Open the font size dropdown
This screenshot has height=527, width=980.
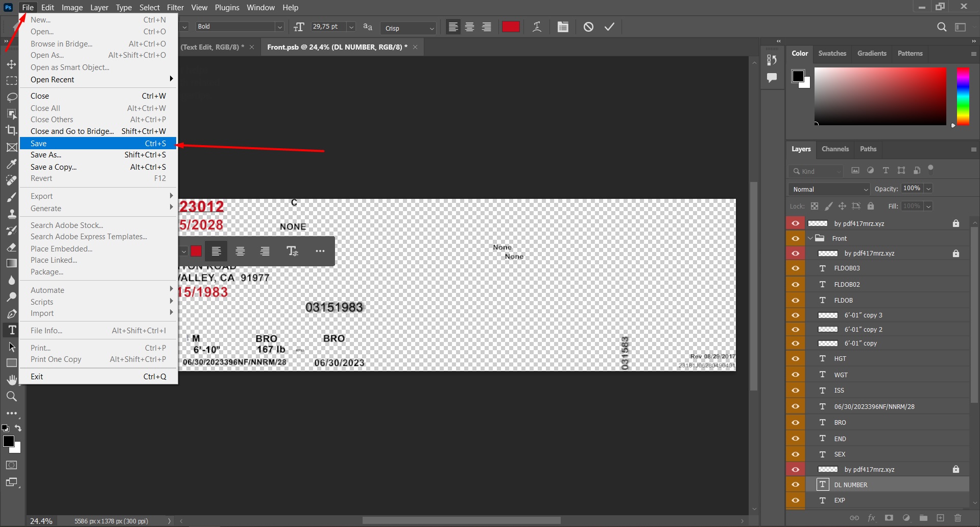pos(351,27)
